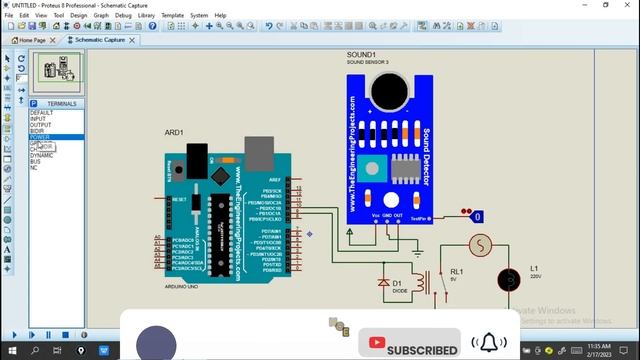640x360 pixels.
Task: Click the blue cross center-view icon
Action: [x=209, y=26]
